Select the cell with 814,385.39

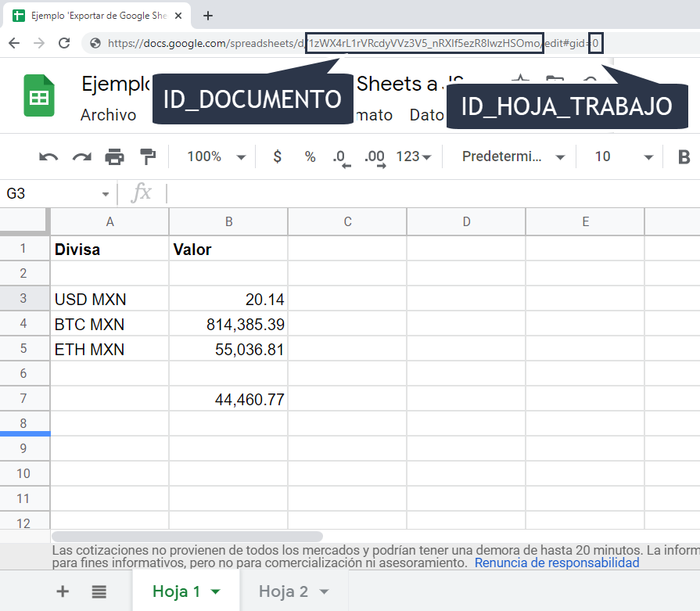click(228, 324)
